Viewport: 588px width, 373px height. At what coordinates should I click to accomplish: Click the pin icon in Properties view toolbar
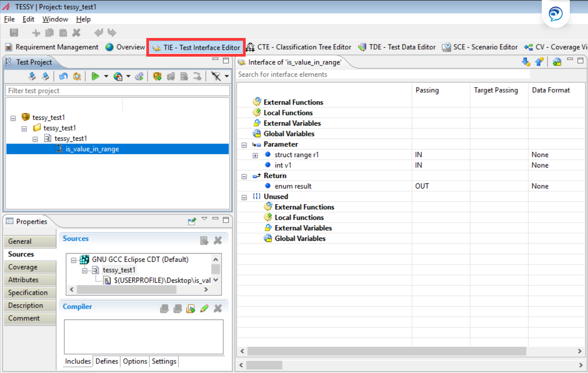[x=192, y=221]
